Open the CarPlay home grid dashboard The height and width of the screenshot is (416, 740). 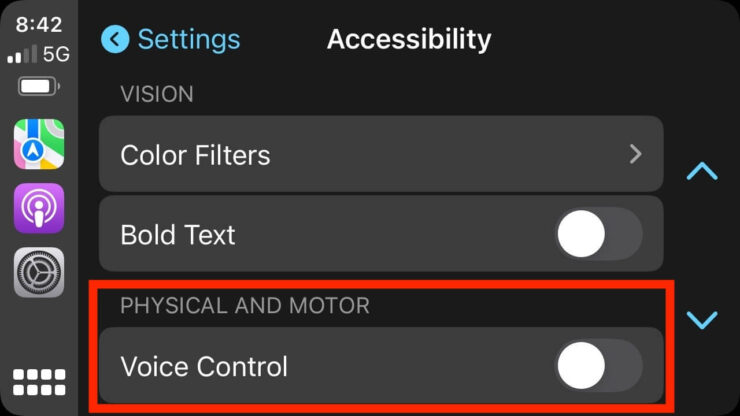pyautogui.click(x=39, y=383)
